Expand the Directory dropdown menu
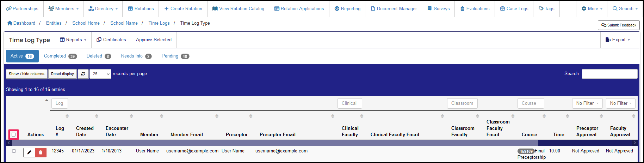Image resolution: width=644 pixels, height=163 pixels. click(x=103, y=8)
